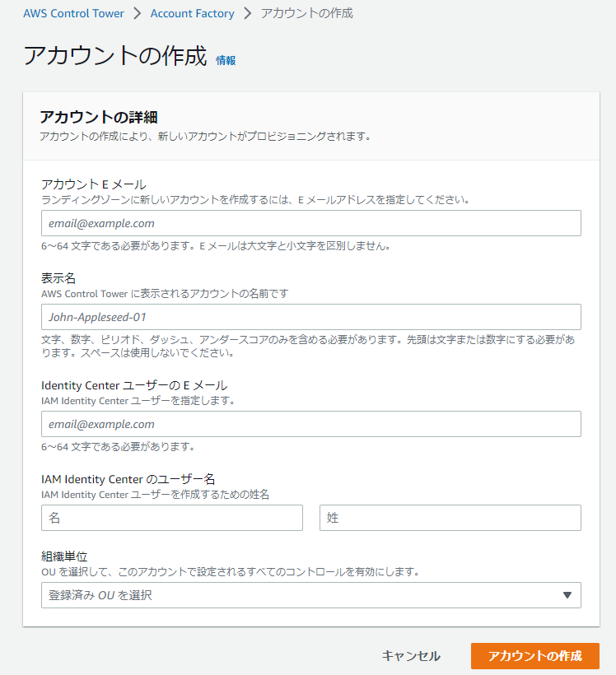Select the 姓 last name field
616x675 pixels.
450,518
